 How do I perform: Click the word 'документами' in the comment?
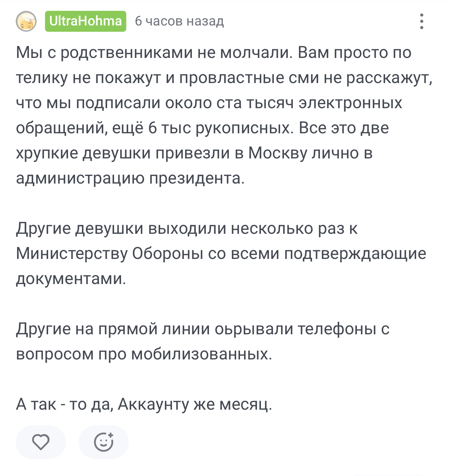tap(70, 279)
